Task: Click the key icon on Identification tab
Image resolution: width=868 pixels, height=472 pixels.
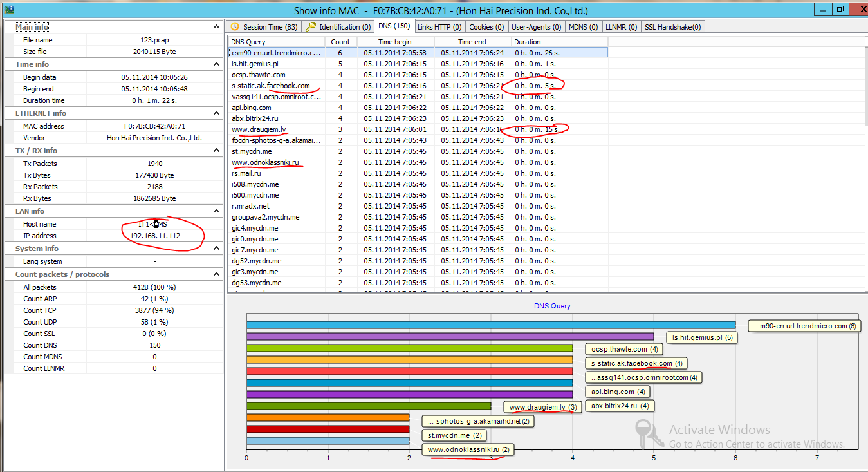Action: tap(311, 26)
